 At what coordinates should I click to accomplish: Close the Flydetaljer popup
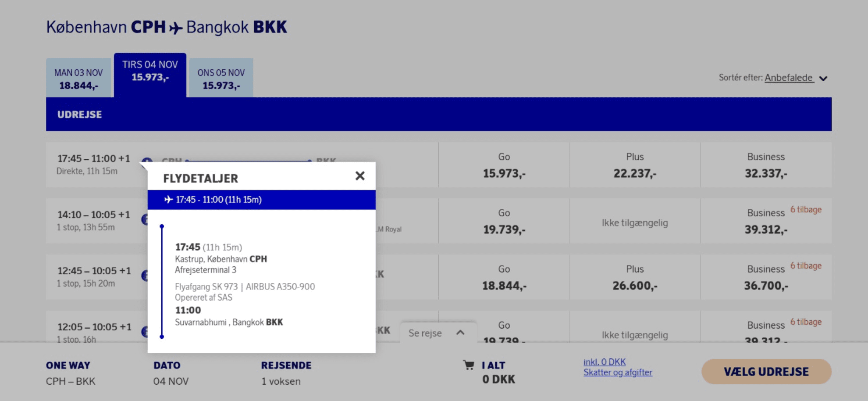(359, 176)
